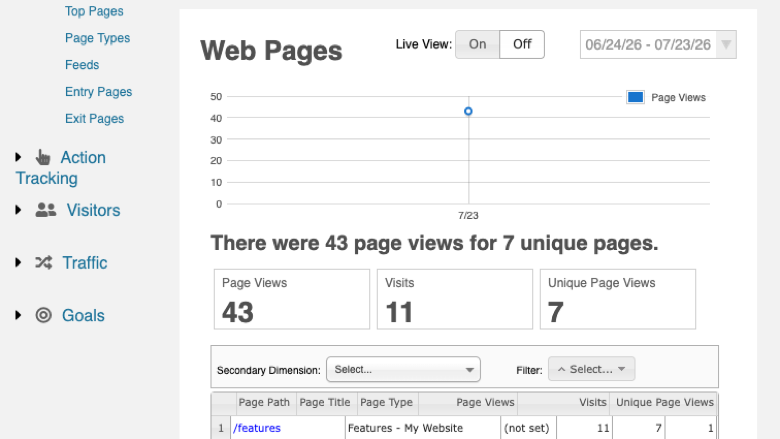Open Feeds report
This screenshot has width=780, height=439.
click(x=82, y=65)
